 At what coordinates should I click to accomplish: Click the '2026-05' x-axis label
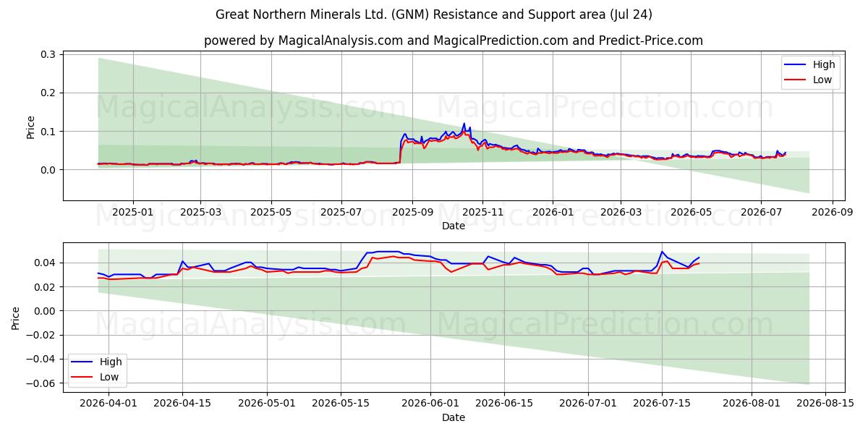click(690, 213)
